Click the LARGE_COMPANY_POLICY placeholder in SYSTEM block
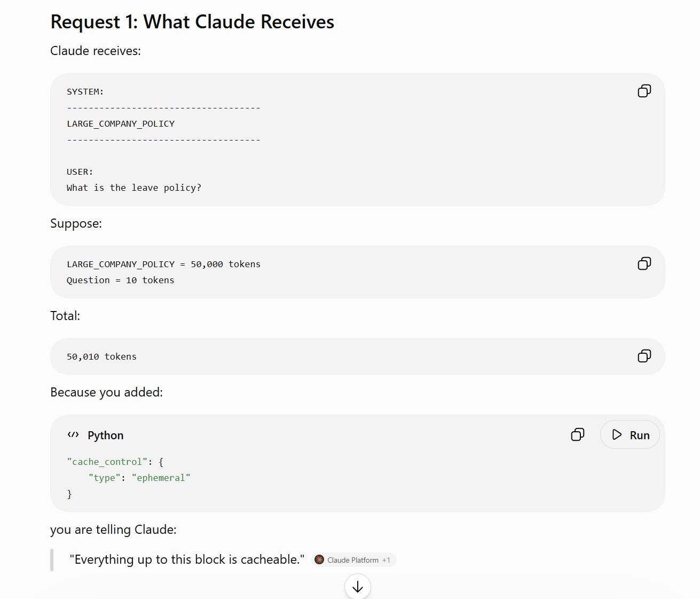Screen dimensions: 700x599 (x=121, y=123)
